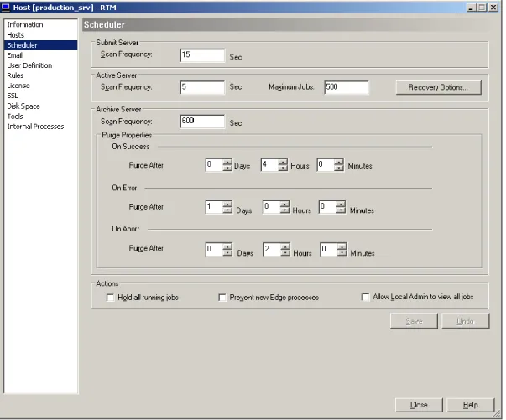Open the Disk Space page

point(23,106)
